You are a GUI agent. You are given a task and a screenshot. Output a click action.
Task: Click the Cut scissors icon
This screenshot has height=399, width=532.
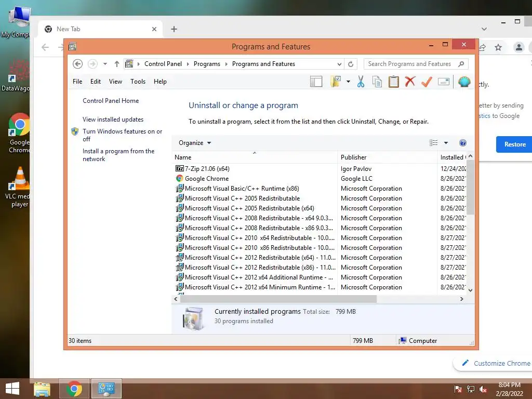point(361,82)
